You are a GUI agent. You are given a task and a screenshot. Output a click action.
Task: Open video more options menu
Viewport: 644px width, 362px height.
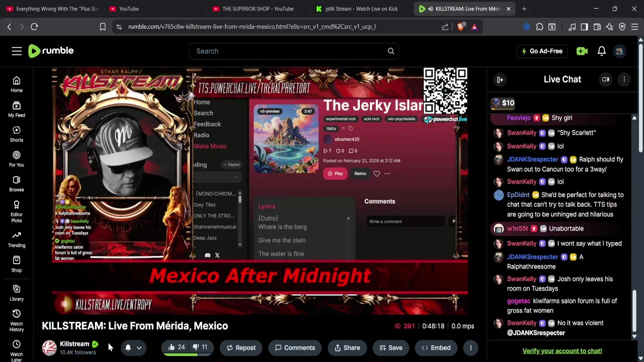tap(471, 347)
